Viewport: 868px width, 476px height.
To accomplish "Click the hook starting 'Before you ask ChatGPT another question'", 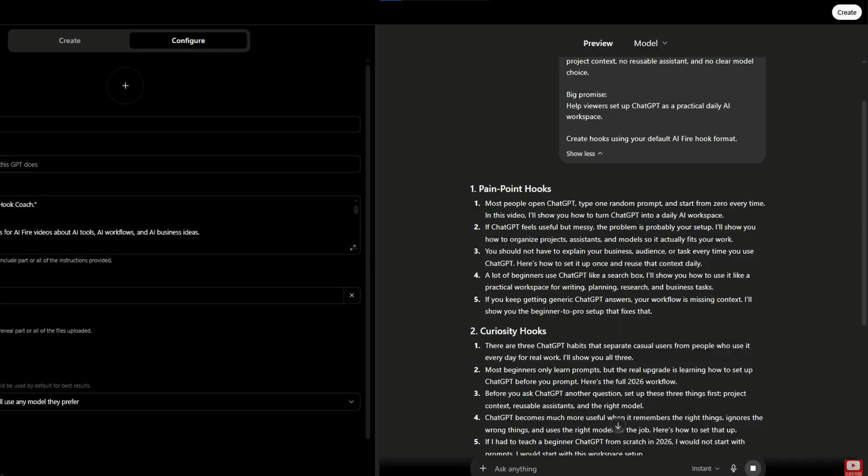I will (x=615, y=400).
